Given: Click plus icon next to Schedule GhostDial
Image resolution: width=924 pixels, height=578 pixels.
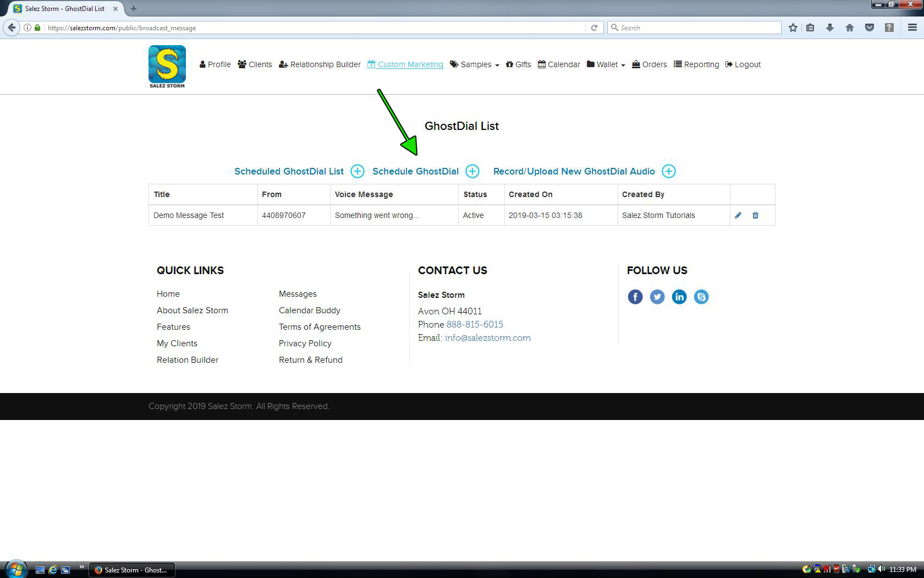Looking at the screenshot, I should [472, 171].
